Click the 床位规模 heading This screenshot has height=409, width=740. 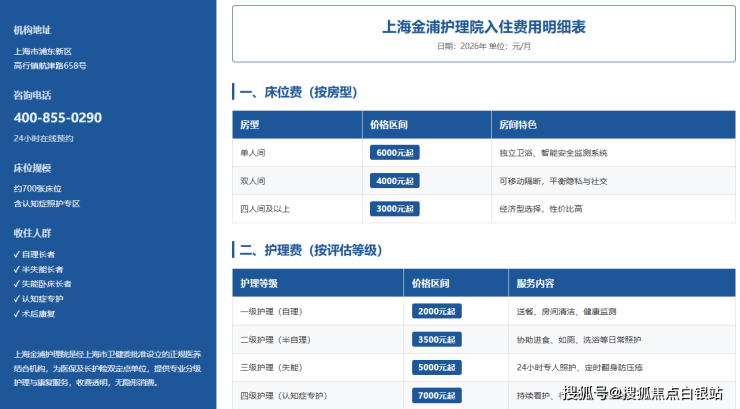coord(32,168)
